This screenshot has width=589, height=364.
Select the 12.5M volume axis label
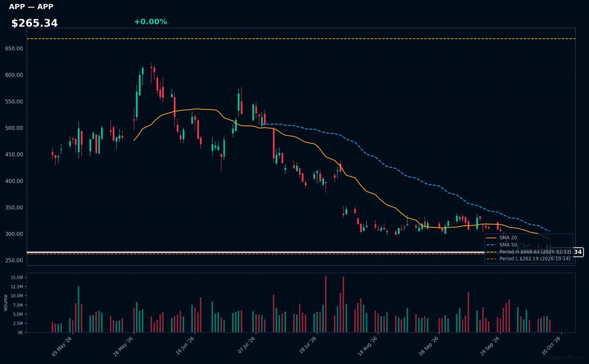[x=16, y=286]
